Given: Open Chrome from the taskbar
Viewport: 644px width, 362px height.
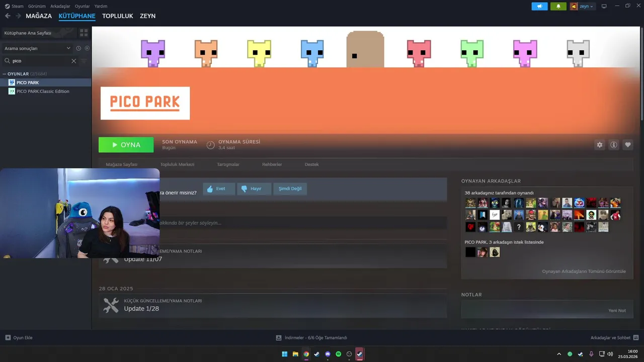Looking at the screenshot, I should tap(306, 354).
